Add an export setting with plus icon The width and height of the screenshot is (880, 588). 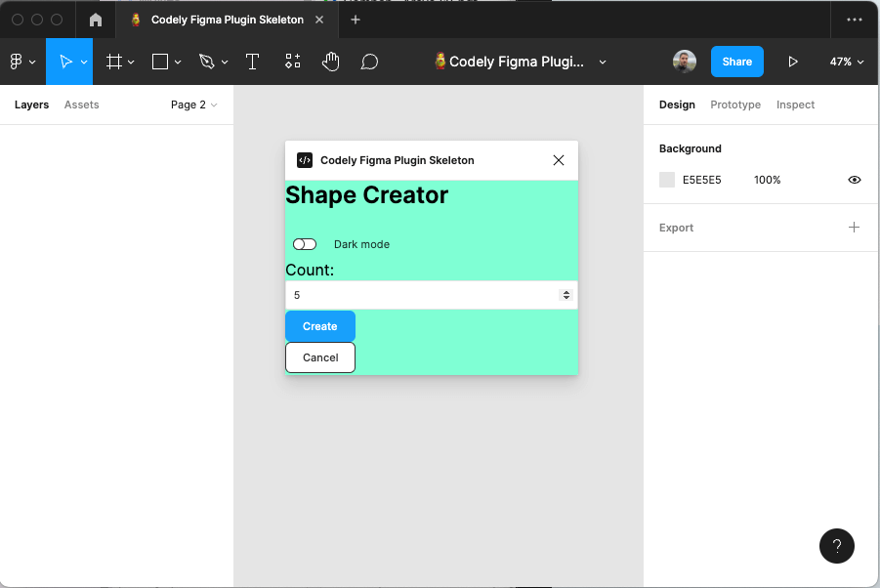854,228
